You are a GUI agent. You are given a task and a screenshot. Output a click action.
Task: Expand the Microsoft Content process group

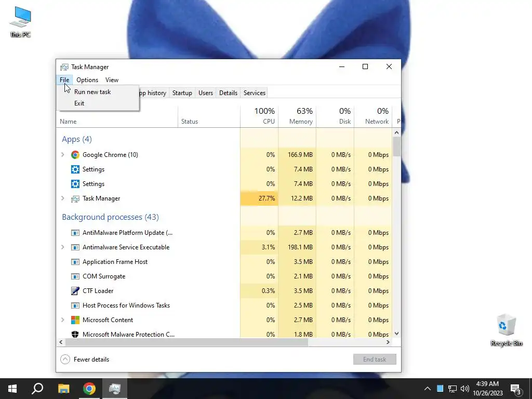63,320
